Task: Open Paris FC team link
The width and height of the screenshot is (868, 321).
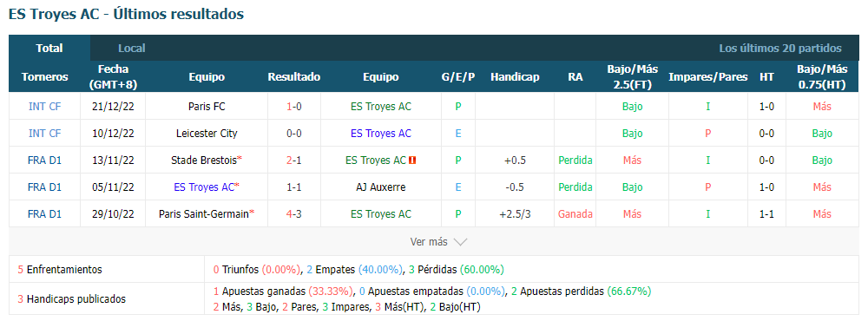Action: click(x=207, y=106)
